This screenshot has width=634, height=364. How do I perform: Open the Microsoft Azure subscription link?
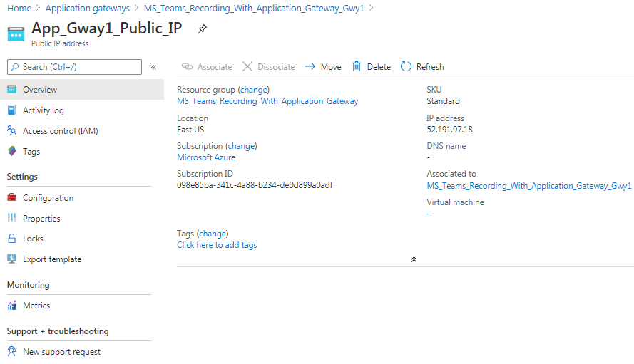[206, 157]
